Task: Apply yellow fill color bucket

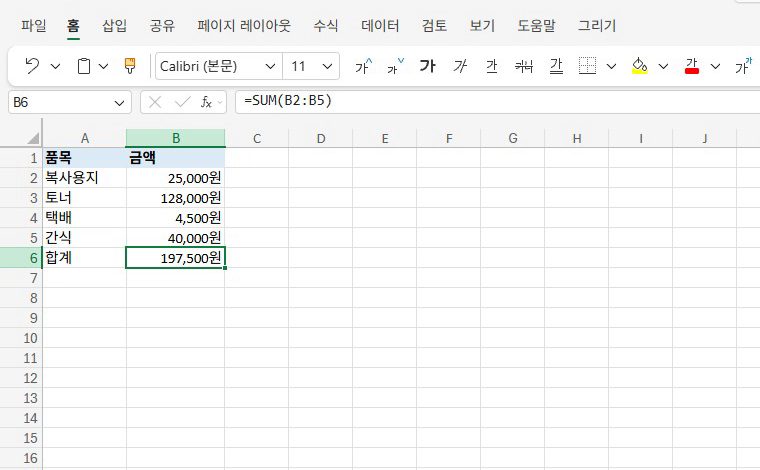Action: [x=640, y=66]
